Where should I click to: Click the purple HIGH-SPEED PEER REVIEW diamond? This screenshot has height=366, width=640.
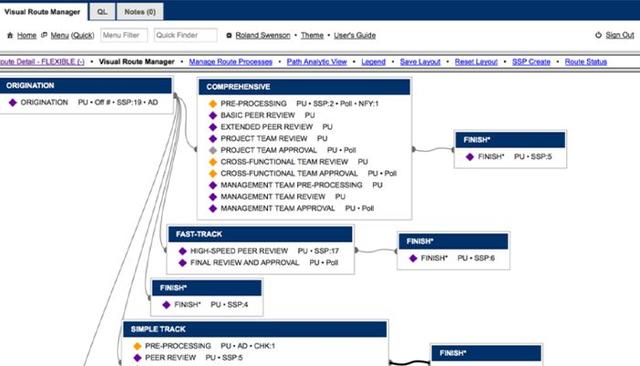coord(182,251)
